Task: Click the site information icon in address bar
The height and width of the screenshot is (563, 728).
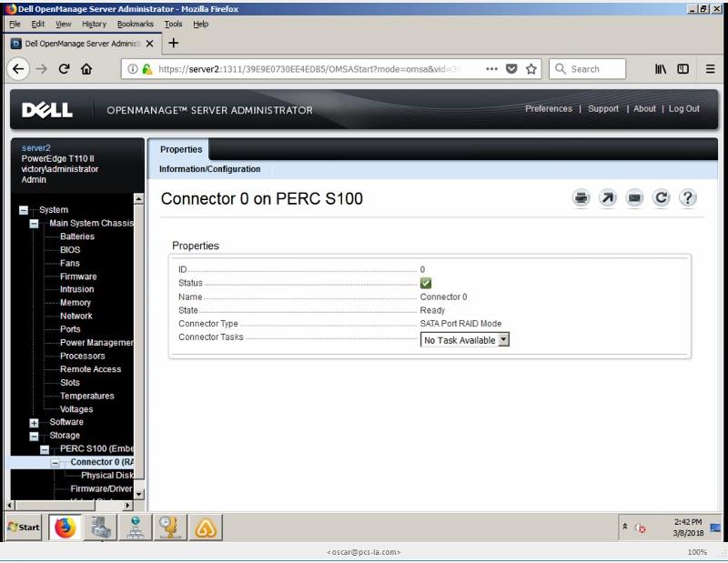Action: pos(133,69)
